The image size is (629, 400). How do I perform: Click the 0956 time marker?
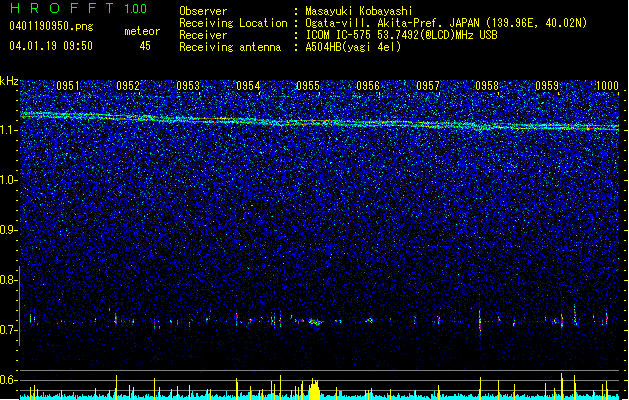click(x=368, y=86)
